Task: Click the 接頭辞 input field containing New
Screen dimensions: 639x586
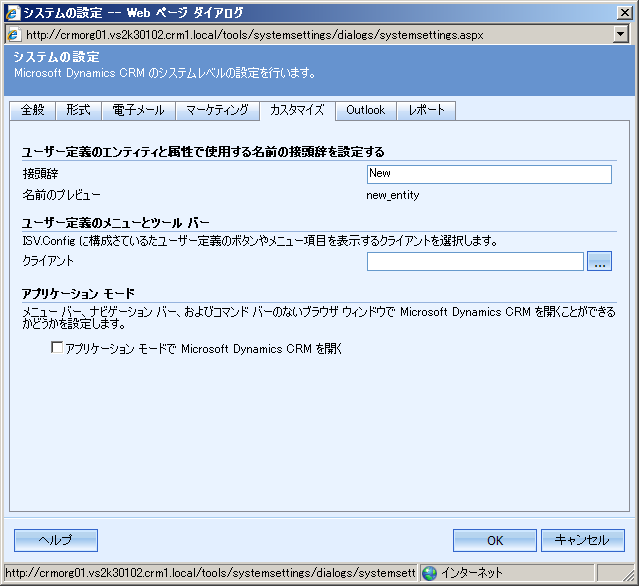Action: click(x=489, y=174)
